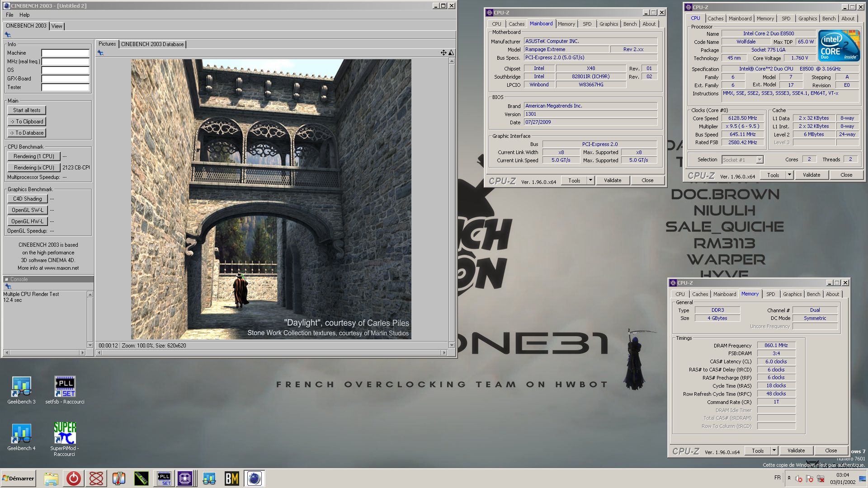This screenshot has height=488, width=868.
Task: Open the green RAM module taskbar icon
Action: 141,479
